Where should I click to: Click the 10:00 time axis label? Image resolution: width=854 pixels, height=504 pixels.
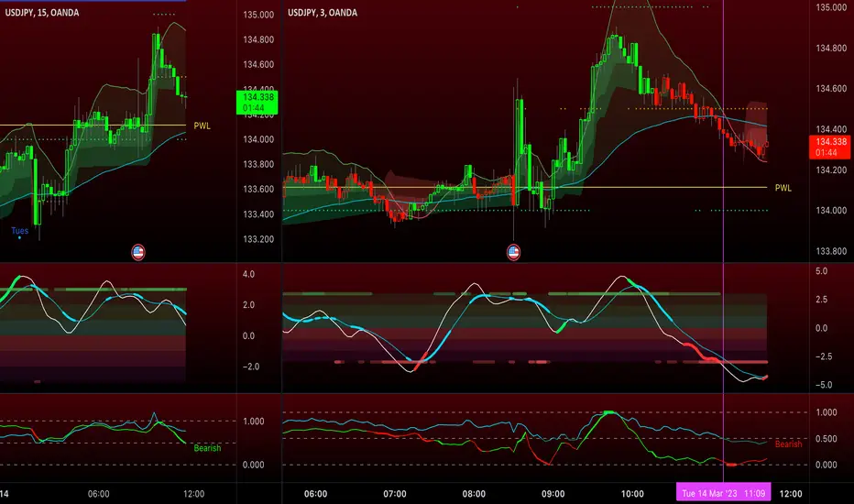[632, 494]
